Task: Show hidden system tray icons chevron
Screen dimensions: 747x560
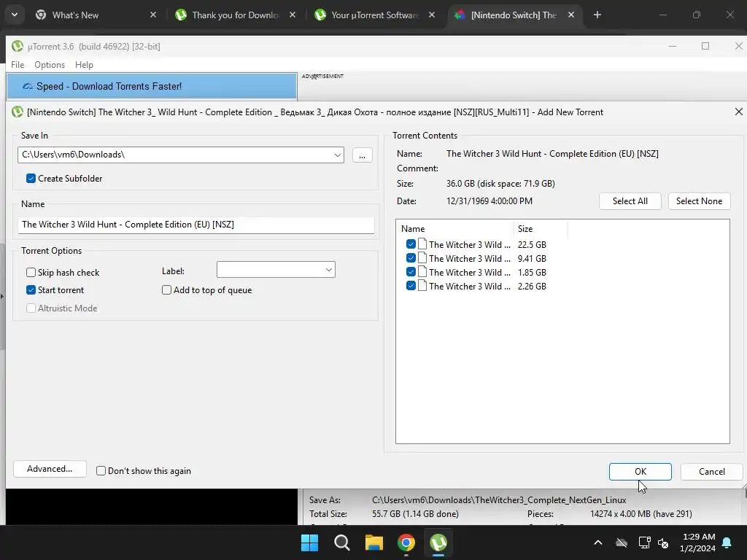Action: pyautogui.click(x=598, y=542)
